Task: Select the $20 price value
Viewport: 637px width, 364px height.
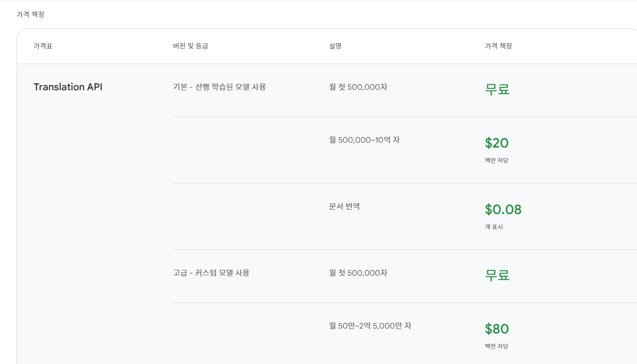Action: (x=497, y=143)
